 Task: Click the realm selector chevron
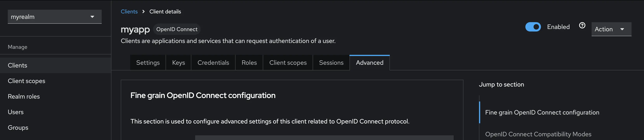(x=92, y=17)
